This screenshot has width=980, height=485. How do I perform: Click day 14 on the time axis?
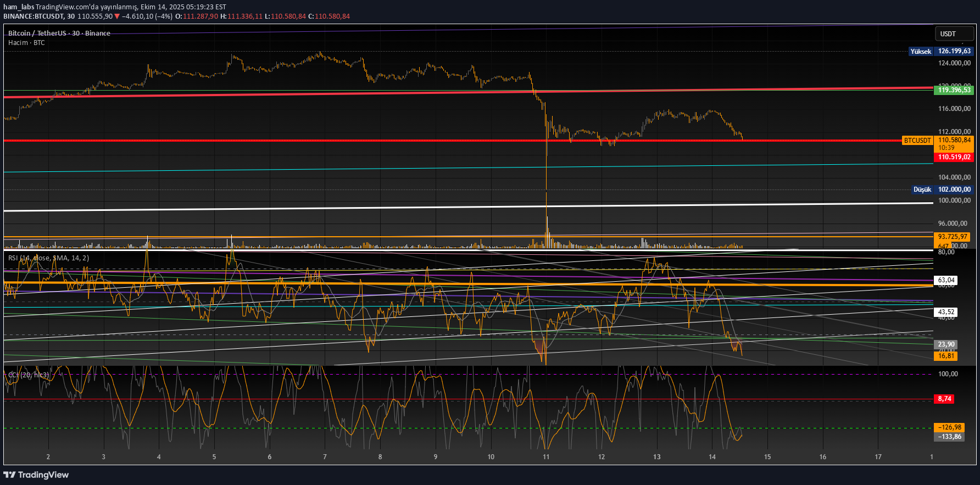pyautogui.click(x=712, y=457)
